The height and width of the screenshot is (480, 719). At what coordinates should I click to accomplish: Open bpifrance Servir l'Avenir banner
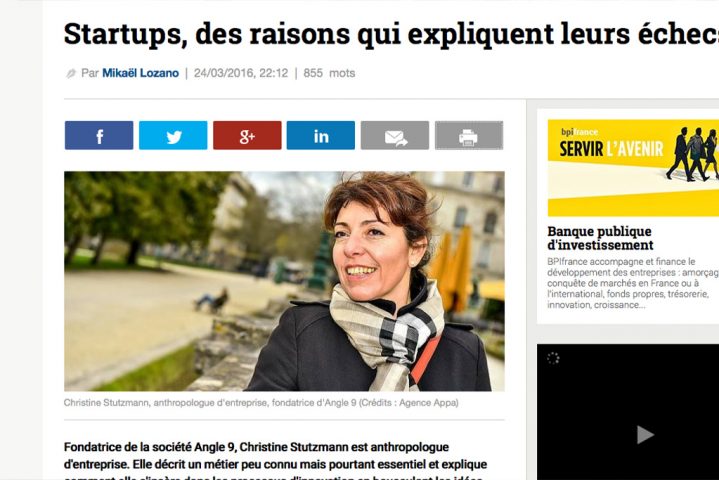pos(633,168)
